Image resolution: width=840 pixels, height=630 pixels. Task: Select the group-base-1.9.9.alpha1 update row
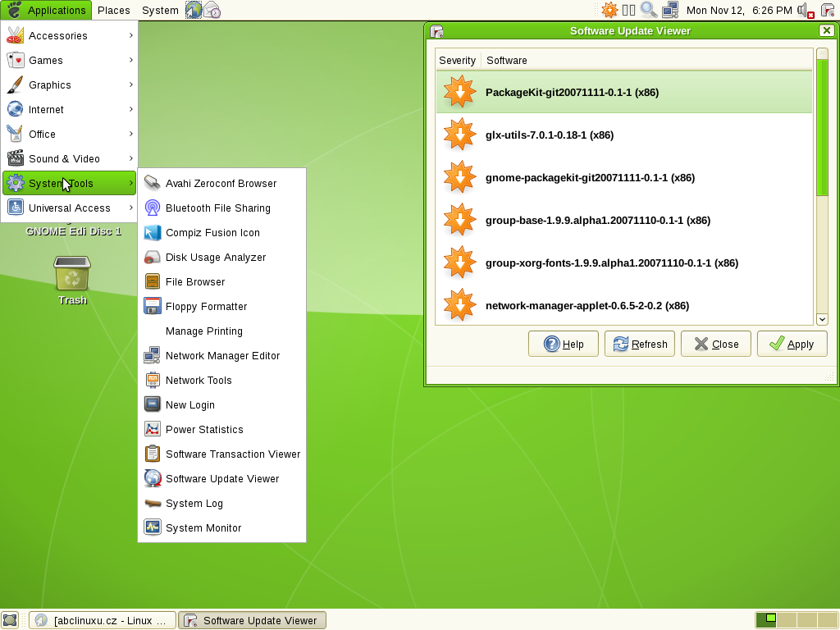[624, 220]
